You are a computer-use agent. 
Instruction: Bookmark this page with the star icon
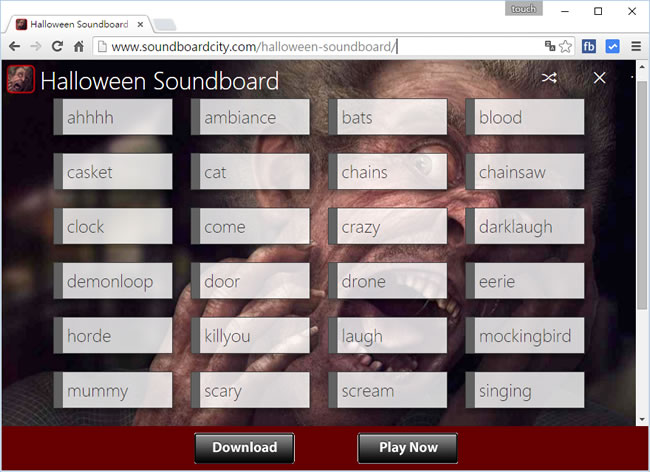point(566,46)
